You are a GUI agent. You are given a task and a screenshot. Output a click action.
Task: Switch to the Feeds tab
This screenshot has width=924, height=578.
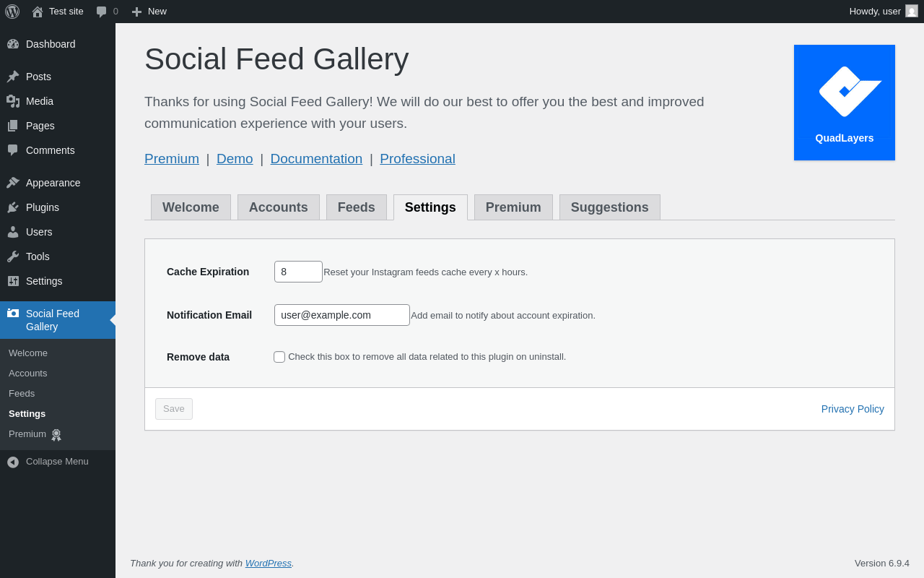coord(356,207)
